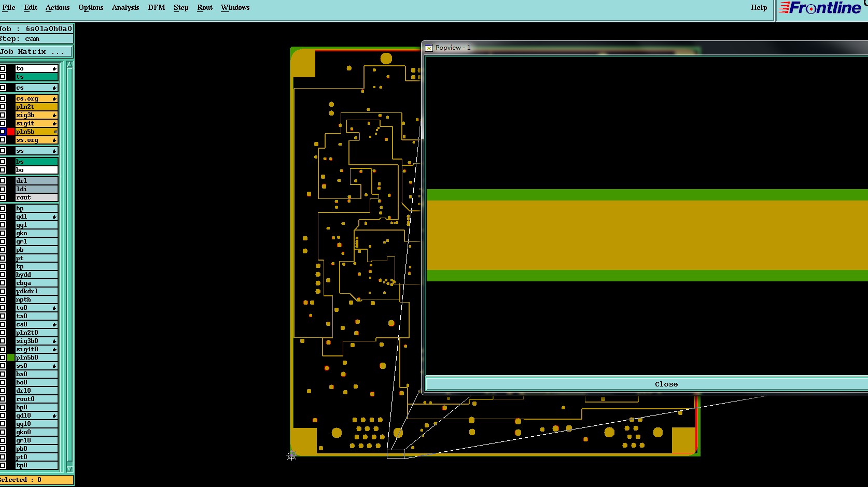Screen dimensions: 868x487
Task: Open the Options menu
Action: tap(91, 7)
